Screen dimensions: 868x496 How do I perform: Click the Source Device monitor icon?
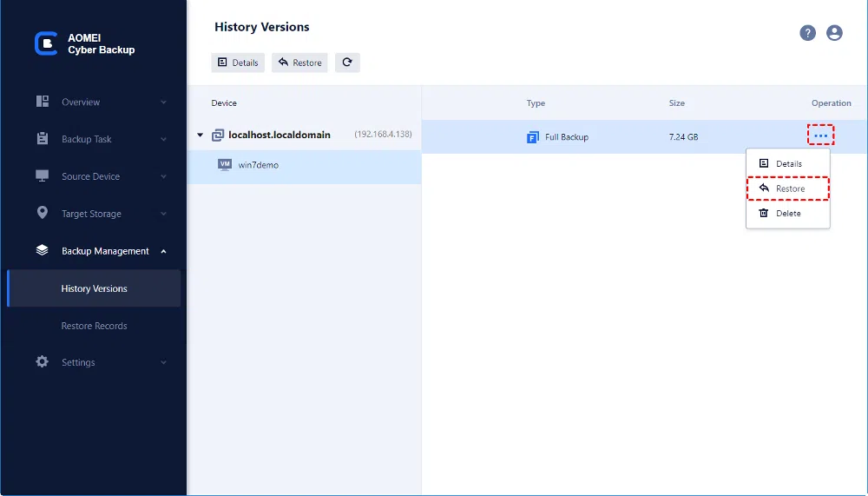[x=42, y=175]
